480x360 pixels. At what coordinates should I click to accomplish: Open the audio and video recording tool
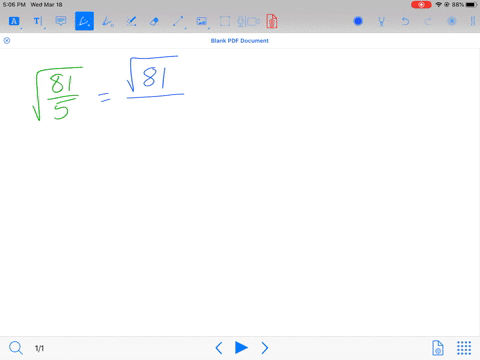coord(248,22)
